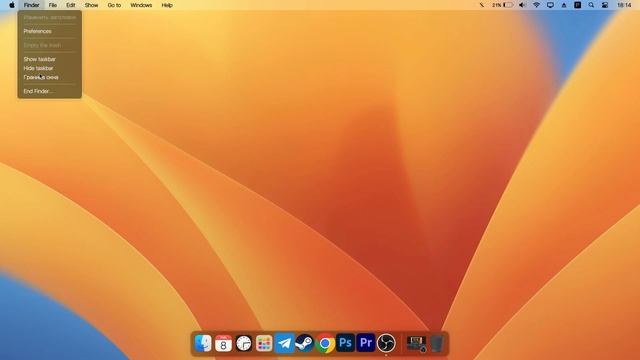This screenshot has height=360, width=640.
Task: Open OBS Studio from the Dock
Action: pyautogui.click(x=386, y=343)
